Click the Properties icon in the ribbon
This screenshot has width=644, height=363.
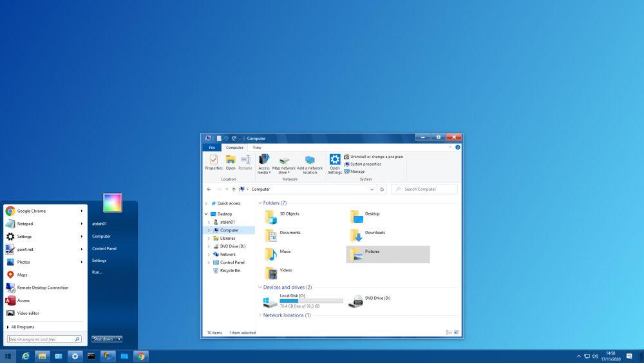[x=213, y=160]
